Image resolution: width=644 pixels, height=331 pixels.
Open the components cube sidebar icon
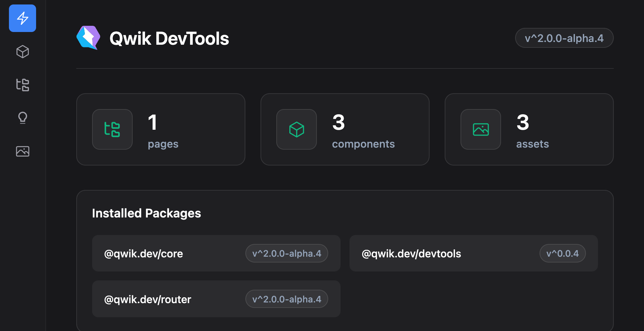coord(22,52)
